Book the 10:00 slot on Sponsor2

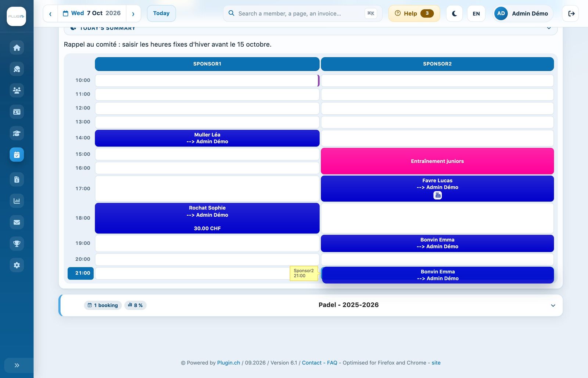click(437, 80)
